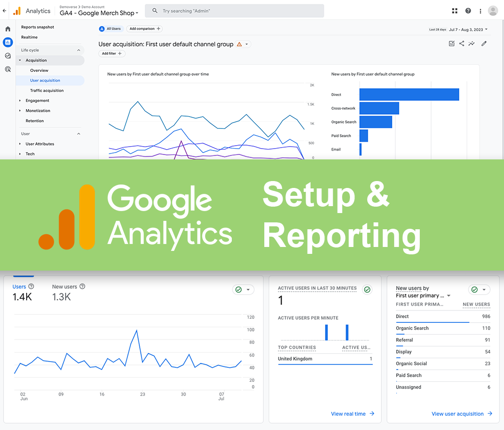Select the Users metric tab
This screenshot has height=430, width=504.
pos(23,292)
